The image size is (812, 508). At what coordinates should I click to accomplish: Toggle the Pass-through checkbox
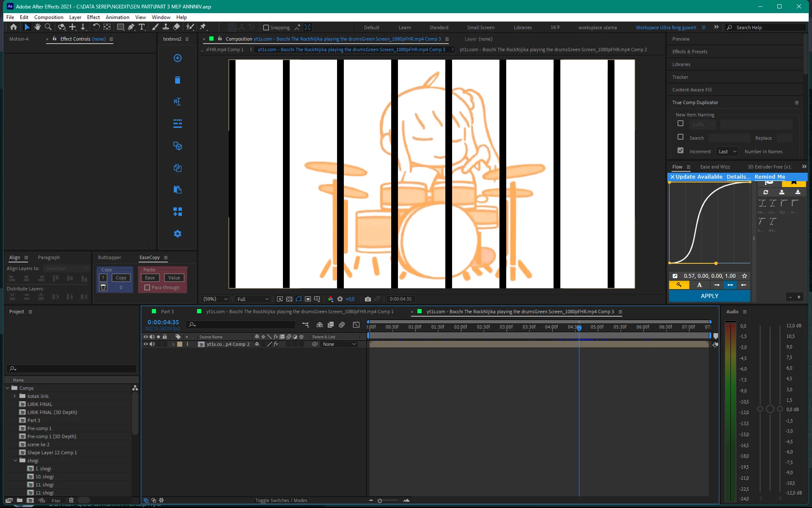tap(147, 287)
